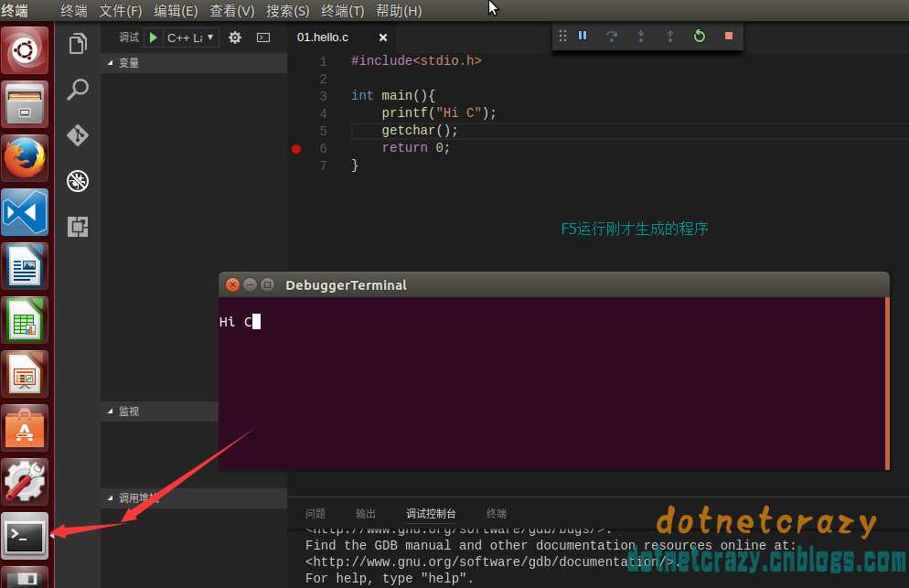Click the Terminal icon in launcher
909x588 pixels.
[x=25, y=536]
